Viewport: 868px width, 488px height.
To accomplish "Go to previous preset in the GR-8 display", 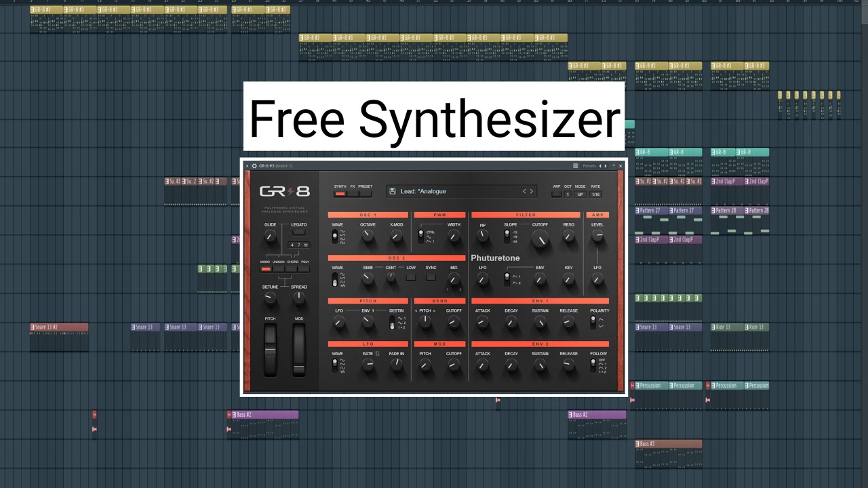I will (524, 191).
